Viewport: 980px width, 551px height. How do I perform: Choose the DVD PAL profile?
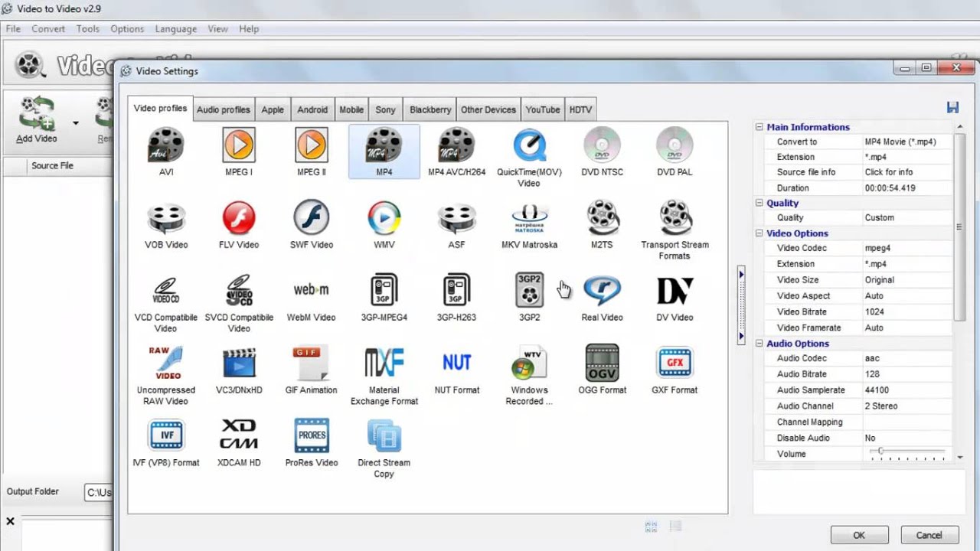point(675,152)
